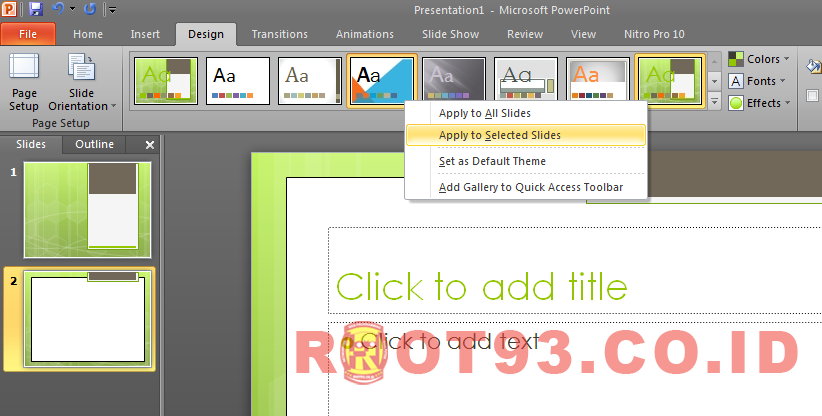The width and height of the screenshot is (822, 416).
Task: Open Page Setup
Action: (24, 82)
